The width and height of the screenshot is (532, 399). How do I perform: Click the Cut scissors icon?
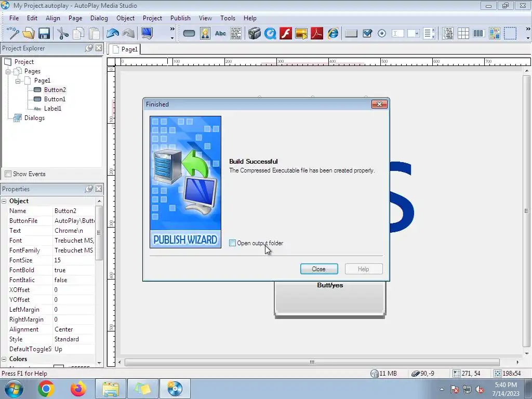pyautogui.click(x=62, y=33)
